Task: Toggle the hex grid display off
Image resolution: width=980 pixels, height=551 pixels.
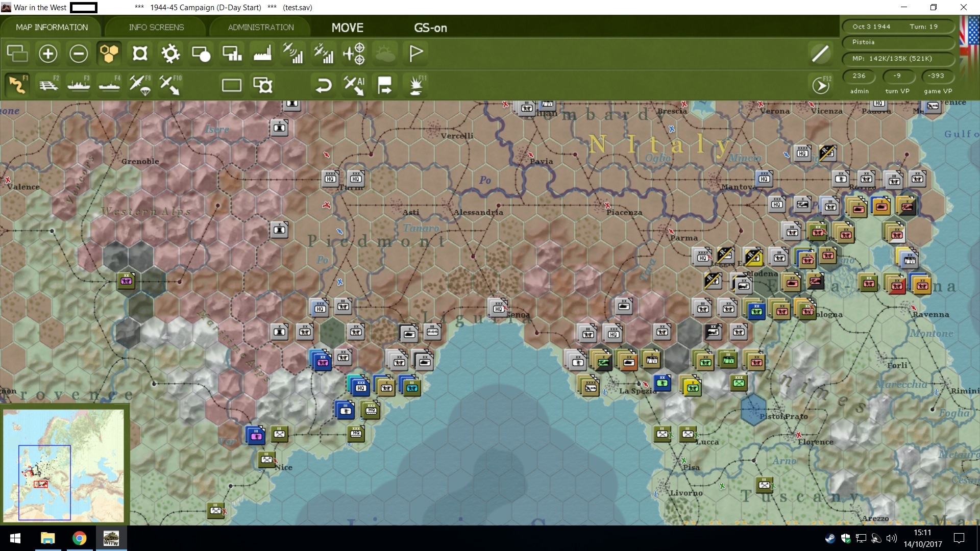Action: (x=109, y=53)
